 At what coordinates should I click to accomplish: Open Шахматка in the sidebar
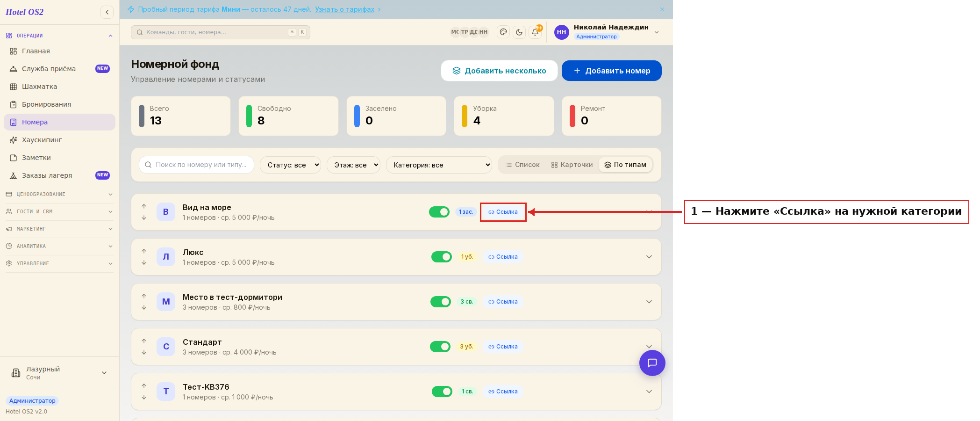click(59, 87)
